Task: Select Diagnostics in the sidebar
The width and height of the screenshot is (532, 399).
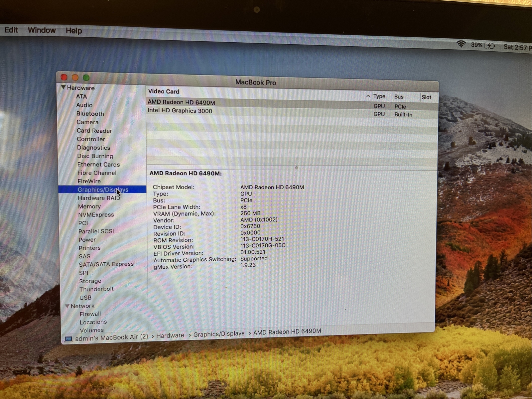Action: (93, 148)
